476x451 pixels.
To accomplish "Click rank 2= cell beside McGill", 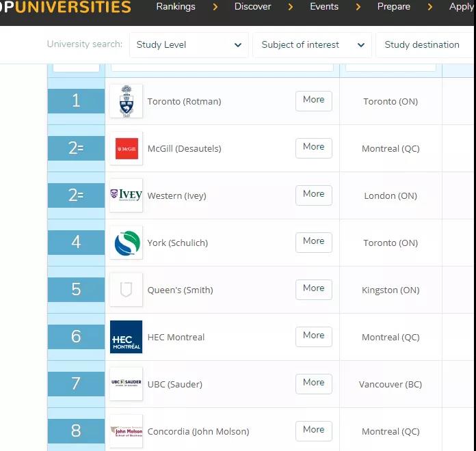I will (x=76, y=148).
